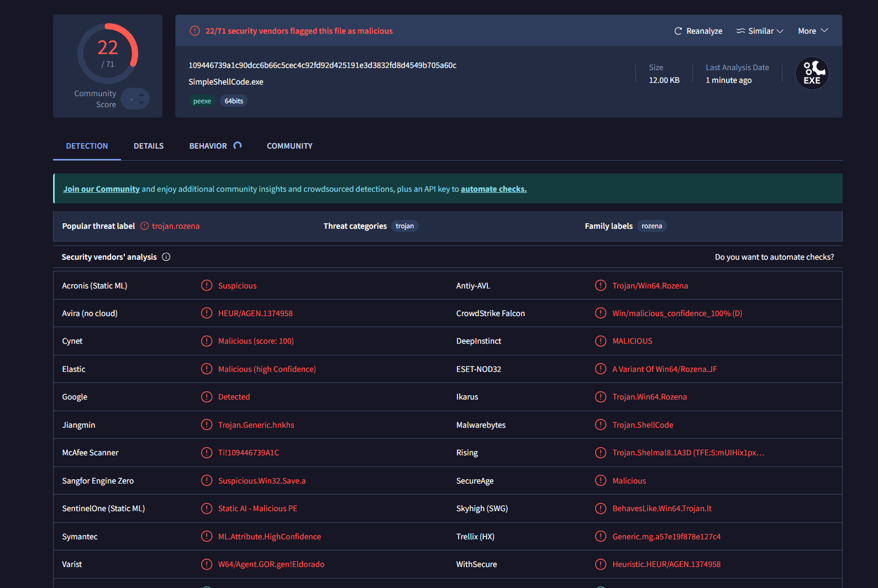This screenshot has width=878, height=588.
Task: Click the Varist alert icon
Action: click(x=207, y=564)
